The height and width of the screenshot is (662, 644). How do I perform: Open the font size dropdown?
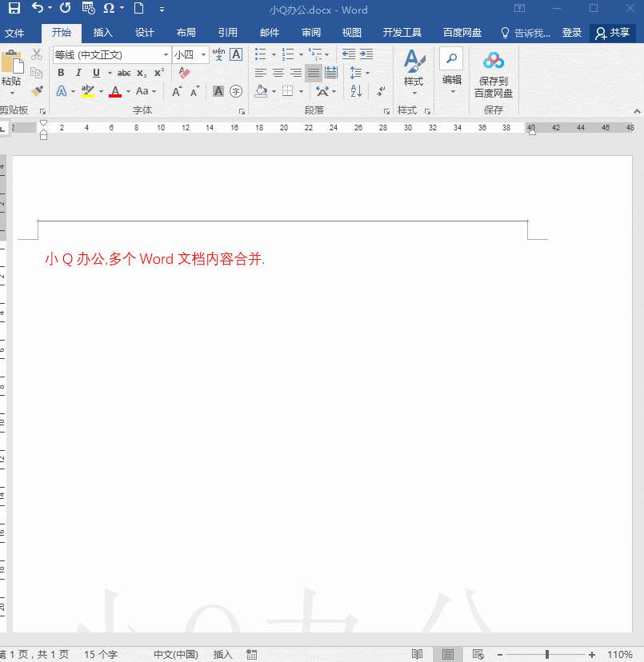(x=202, y=54)
